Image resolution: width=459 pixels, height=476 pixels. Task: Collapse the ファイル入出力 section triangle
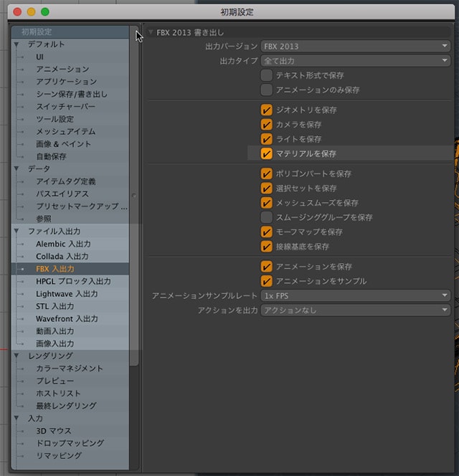[x=16, y=232]
